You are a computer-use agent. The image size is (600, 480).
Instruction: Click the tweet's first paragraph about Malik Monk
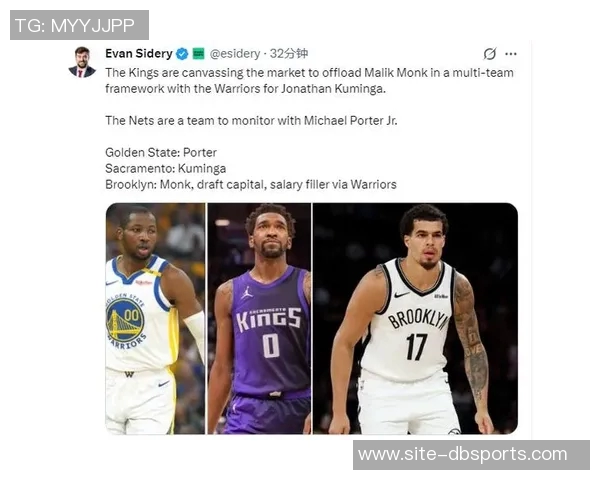click(309, 81)
